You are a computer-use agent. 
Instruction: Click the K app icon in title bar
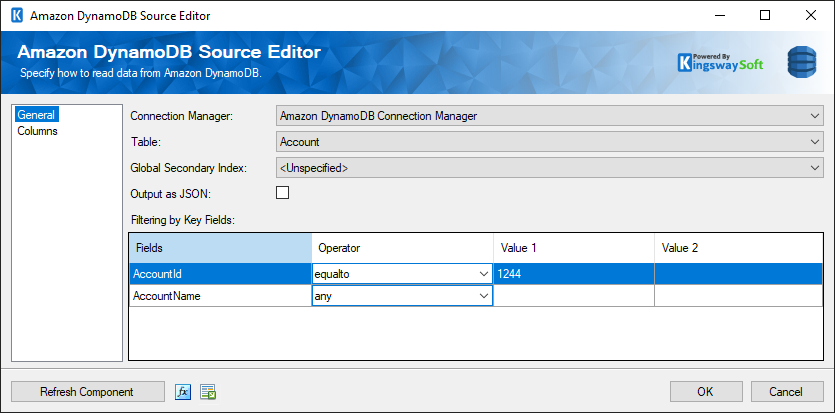click(17, 15)
